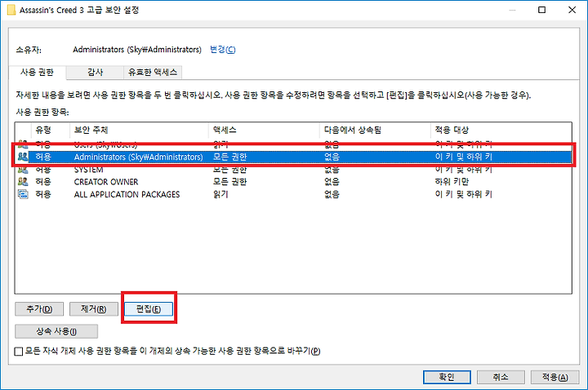The width and height of the screenshot is (588, 390).
Task: Click the owner name Administrators (Sky\Administrators)
Action: [x=137, y=50]
